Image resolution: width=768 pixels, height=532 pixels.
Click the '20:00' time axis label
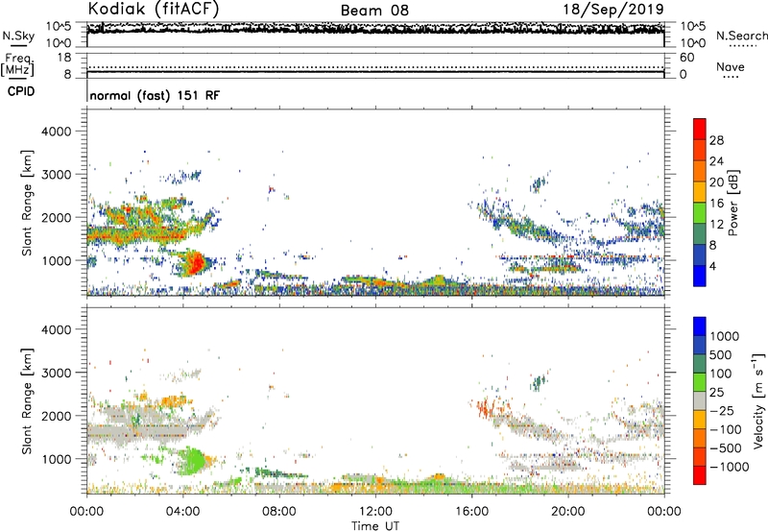[567, 512]
